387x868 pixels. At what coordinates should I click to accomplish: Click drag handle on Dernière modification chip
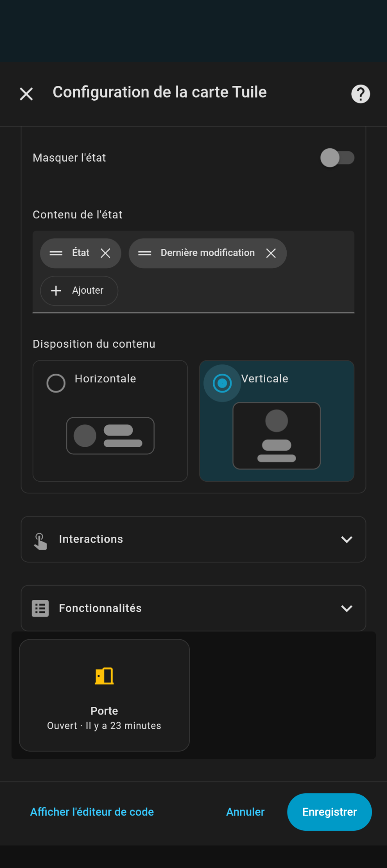pyautogui.click(x=145, y=253)
